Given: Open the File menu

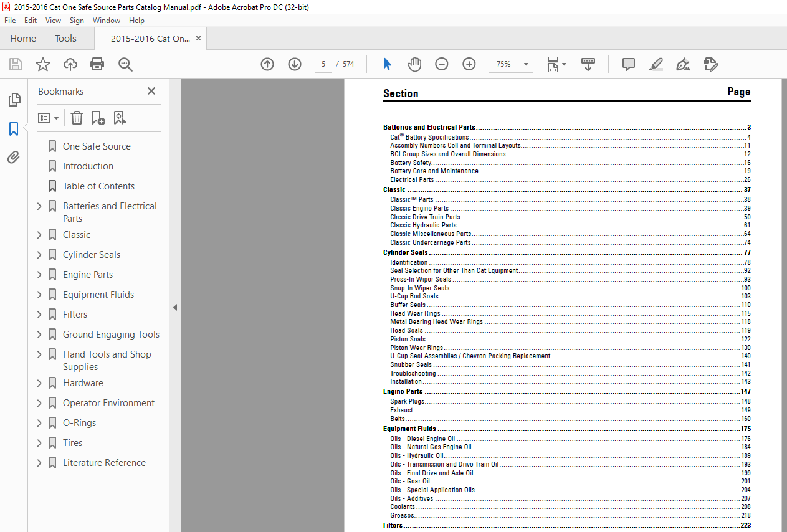Looking at the screenshot, I should click(10, 21).
